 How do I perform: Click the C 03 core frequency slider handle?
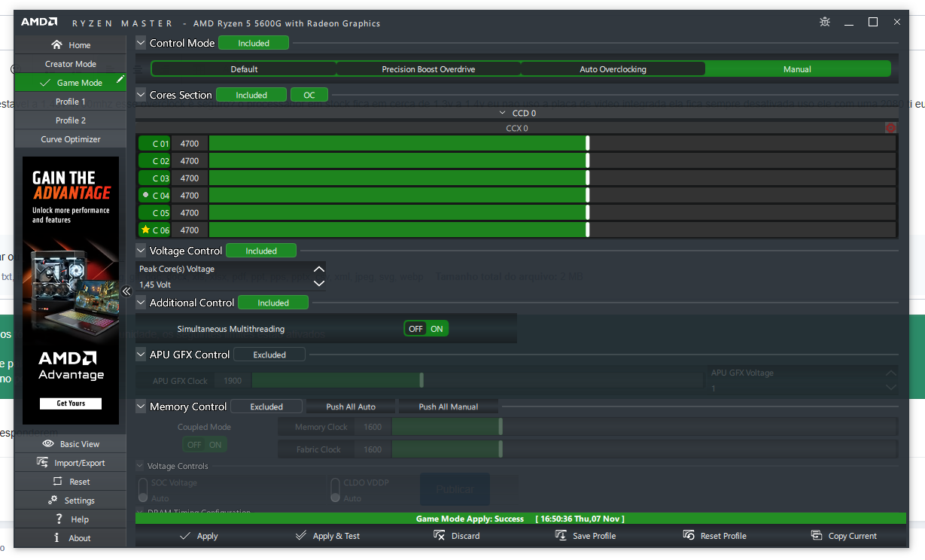click(x=587, y=178)
